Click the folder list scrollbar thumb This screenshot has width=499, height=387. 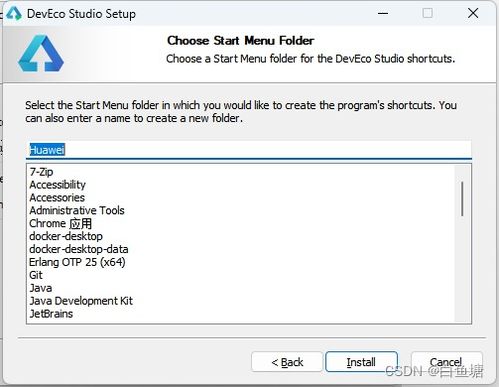462,199
